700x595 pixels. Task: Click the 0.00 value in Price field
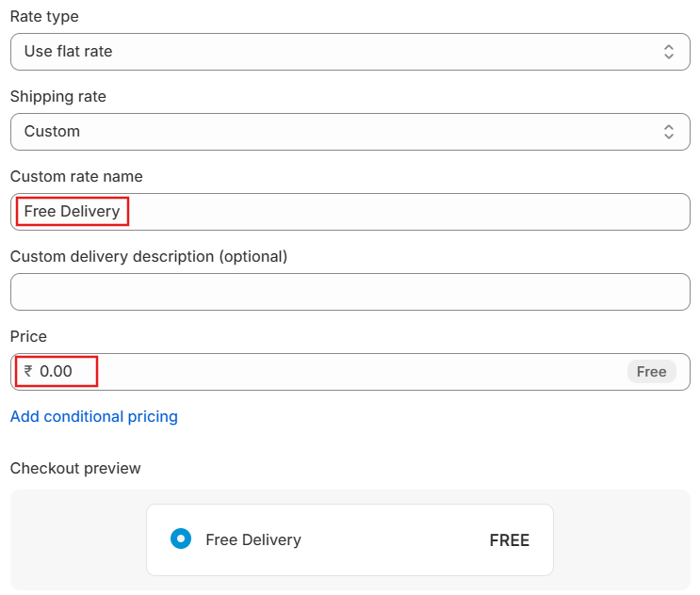coord(56,371)
